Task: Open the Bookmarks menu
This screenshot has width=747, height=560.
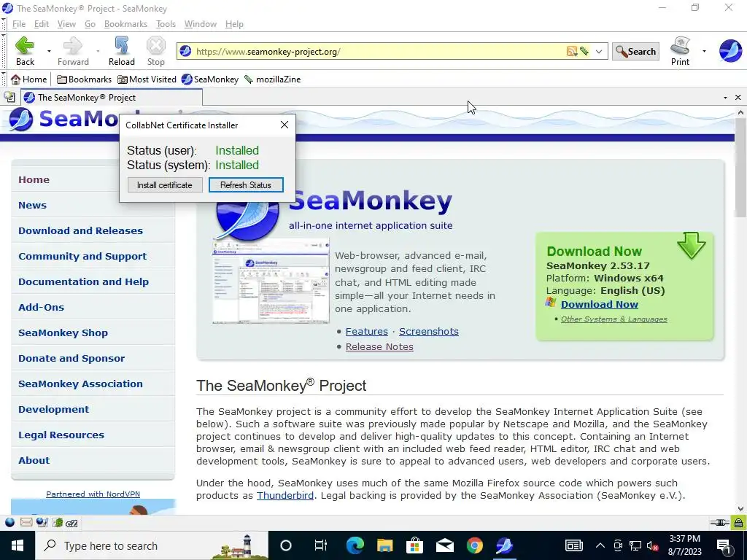Action: coord(125,24)
